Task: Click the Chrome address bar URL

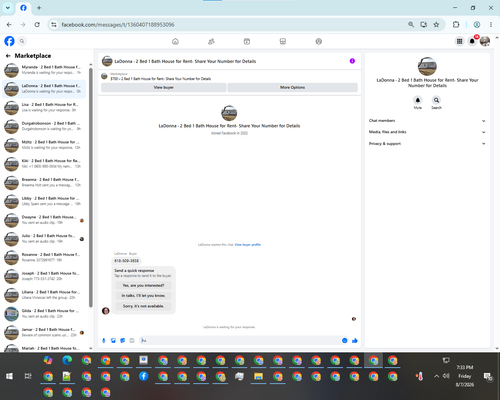Action: tap(118, 25)
